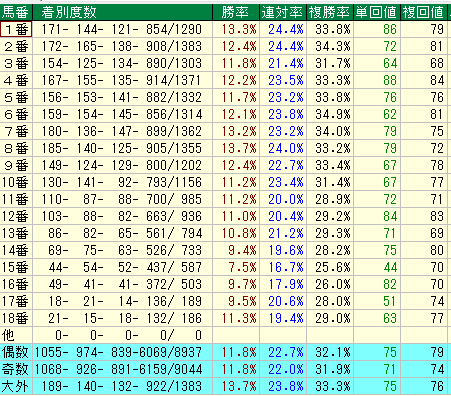Select the 10番 row label
Viewport: 451px width, 396px height.
(16, 182)
